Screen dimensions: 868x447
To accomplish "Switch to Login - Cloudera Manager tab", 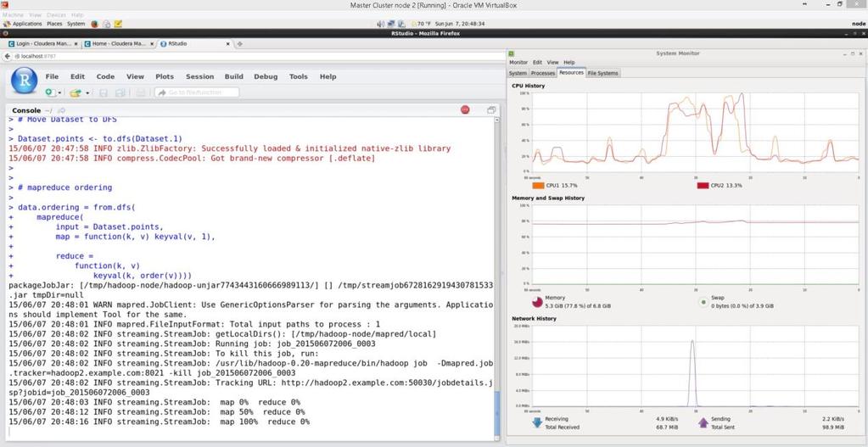I will (41, 44).
